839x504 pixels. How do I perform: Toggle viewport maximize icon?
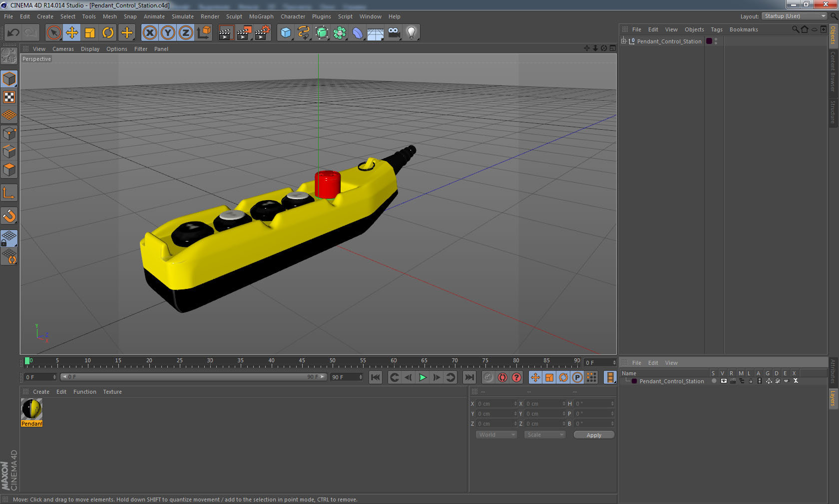pos(613,48)
